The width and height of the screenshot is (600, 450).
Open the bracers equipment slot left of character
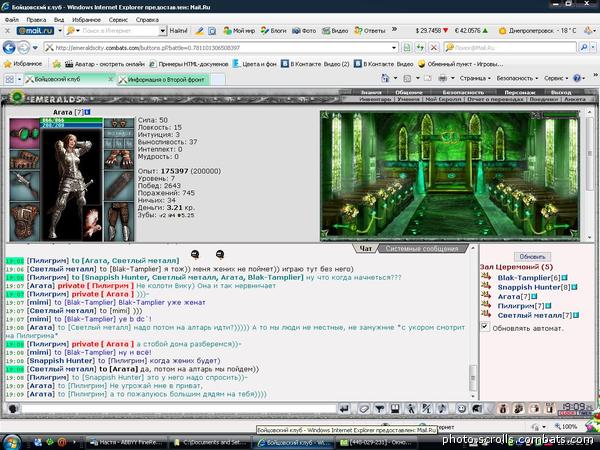pyautogui.click(x=24, y=160)
